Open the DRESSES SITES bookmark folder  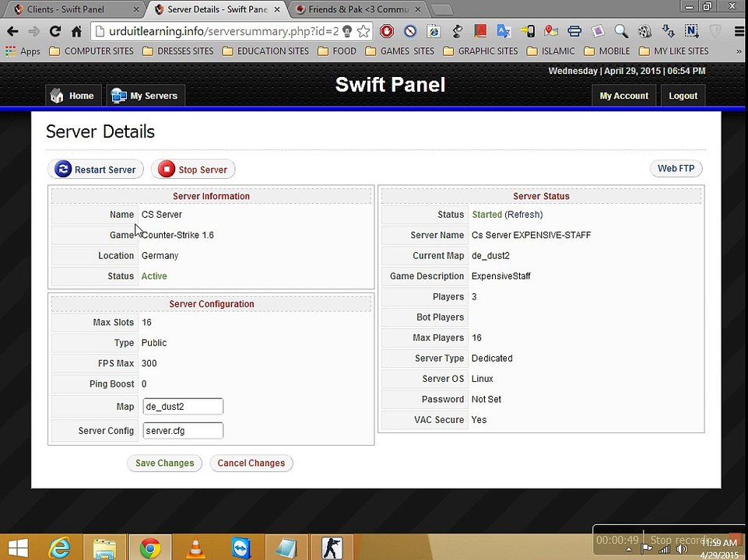[x=178, y=51]
